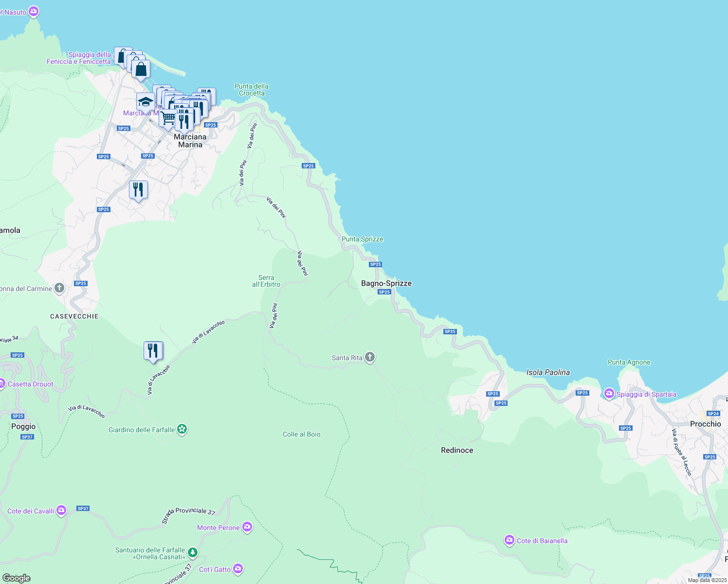Click the Santa Rita church cross marker

point(369,357)
